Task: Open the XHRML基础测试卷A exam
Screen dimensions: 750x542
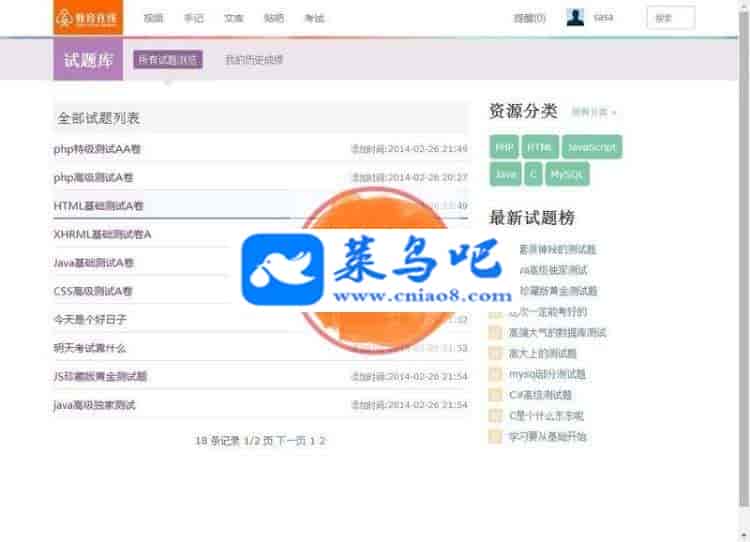Action: 102,234
